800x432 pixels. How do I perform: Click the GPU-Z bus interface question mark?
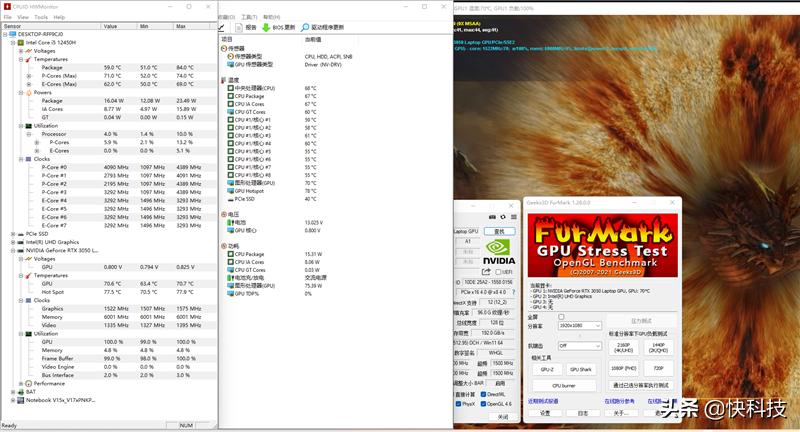[x=513, y=292]
